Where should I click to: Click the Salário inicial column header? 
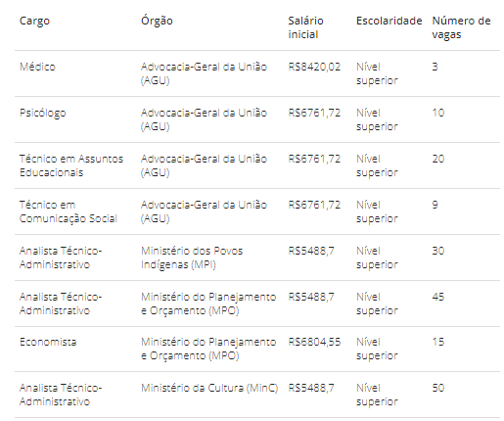coord(305,27)
